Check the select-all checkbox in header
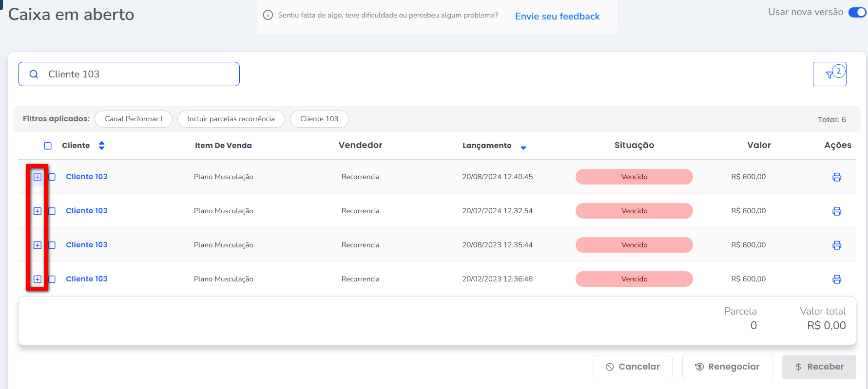Image resolution: width=868 pixels, height=389 pixels. (x=48, y=146)
